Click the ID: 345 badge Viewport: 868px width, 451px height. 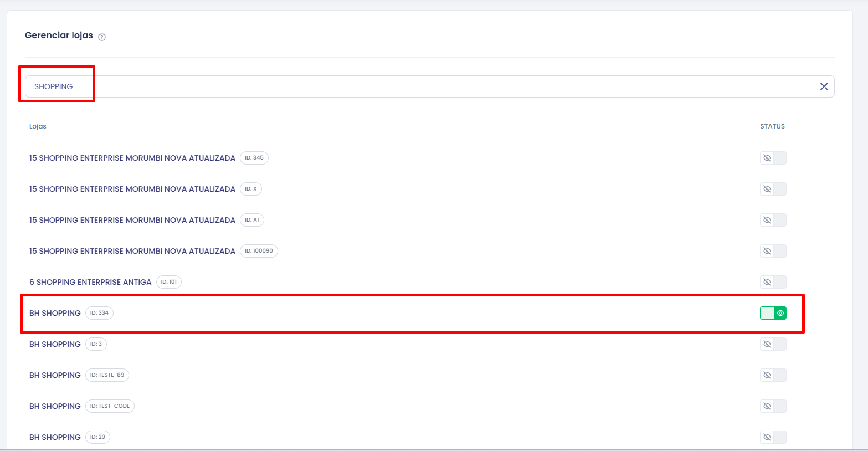(x=254, y=158)
